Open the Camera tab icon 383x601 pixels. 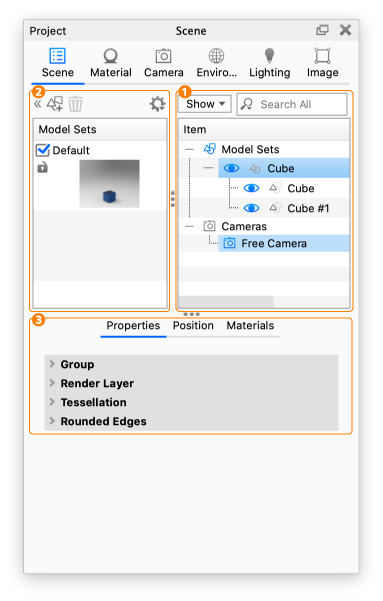(163, 56)
